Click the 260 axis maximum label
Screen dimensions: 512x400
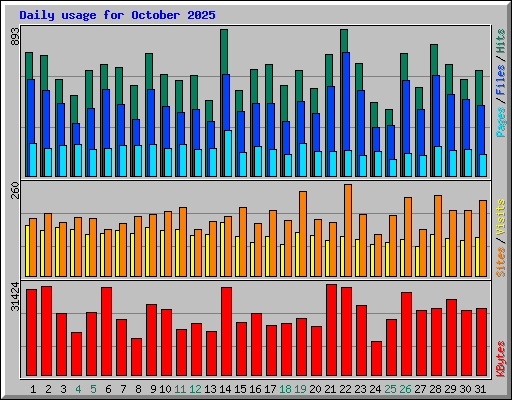tap(15, 190)
